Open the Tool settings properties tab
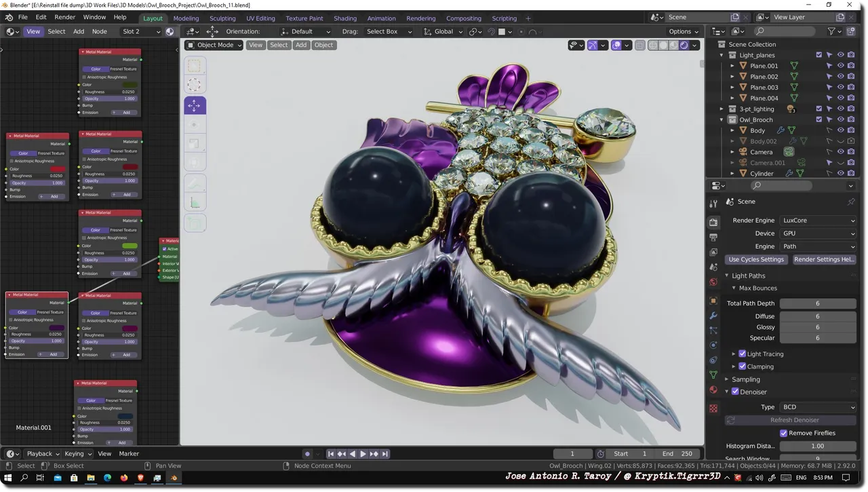868x492 pixels. [x=713, y=204]
